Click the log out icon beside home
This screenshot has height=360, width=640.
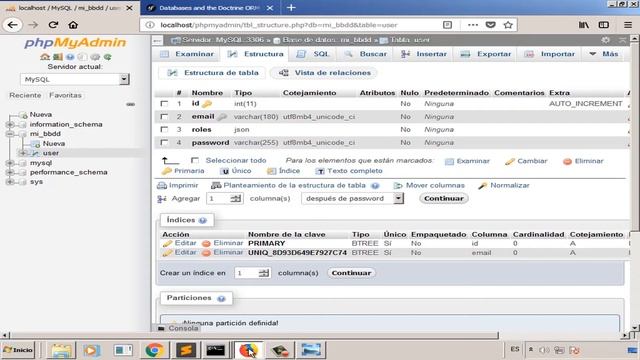[x=58, y=57]
